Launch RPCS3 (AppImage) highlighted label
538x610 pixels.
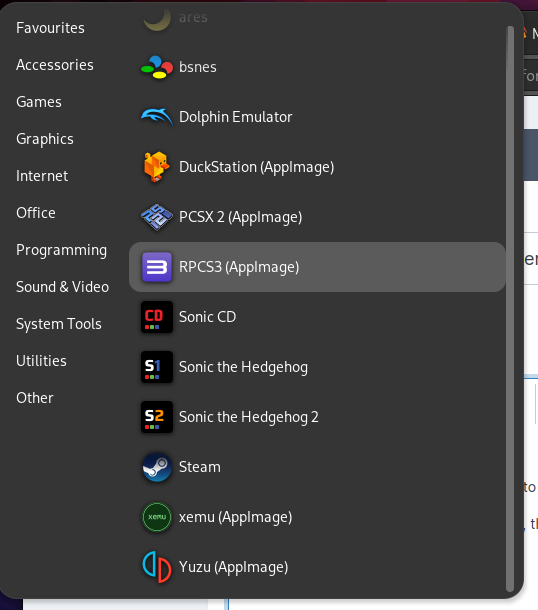tap(239, 267)
